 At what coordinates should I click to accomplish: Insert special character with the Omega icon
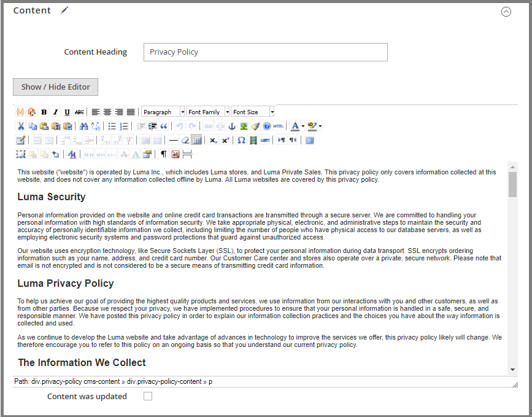tap(241, 140)
